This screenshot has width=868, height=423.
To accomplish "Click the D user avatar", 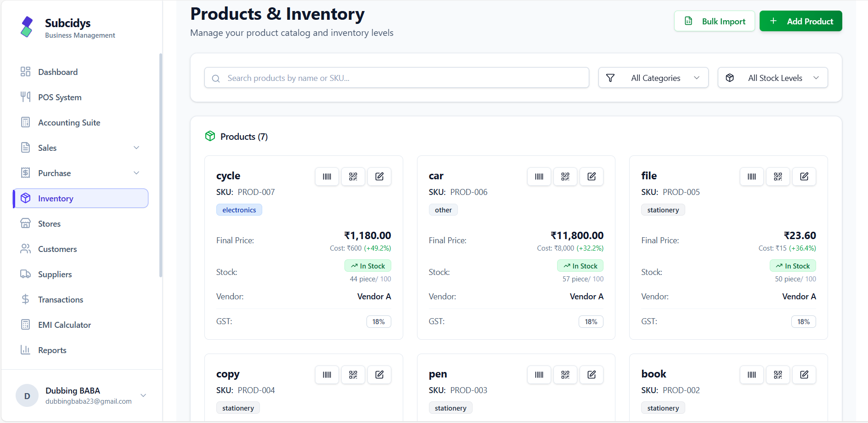I will [x=27, y=395].
